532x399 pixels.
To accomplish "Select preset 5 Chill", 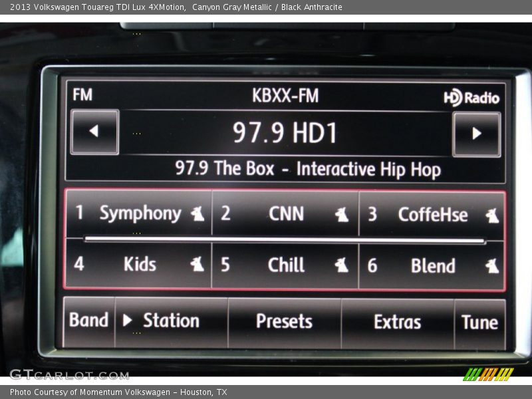I will 285,265.
